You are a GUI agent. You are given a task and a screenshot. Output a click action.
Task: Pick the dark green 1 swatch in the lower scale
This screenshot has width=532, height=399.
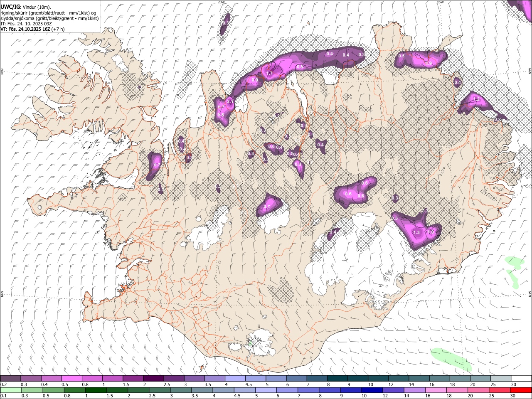(x=96, y=390)
